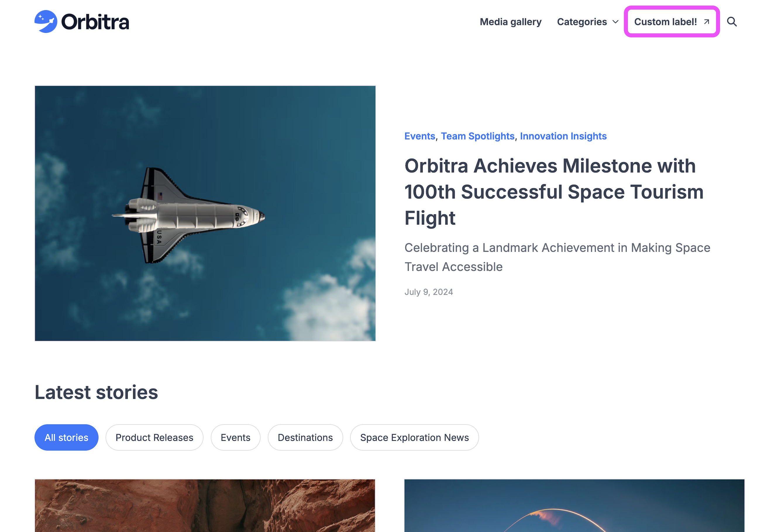Open the 100th Space Tourism Flight headline
This screenshot has height=532, width=778.
(554, 192)
